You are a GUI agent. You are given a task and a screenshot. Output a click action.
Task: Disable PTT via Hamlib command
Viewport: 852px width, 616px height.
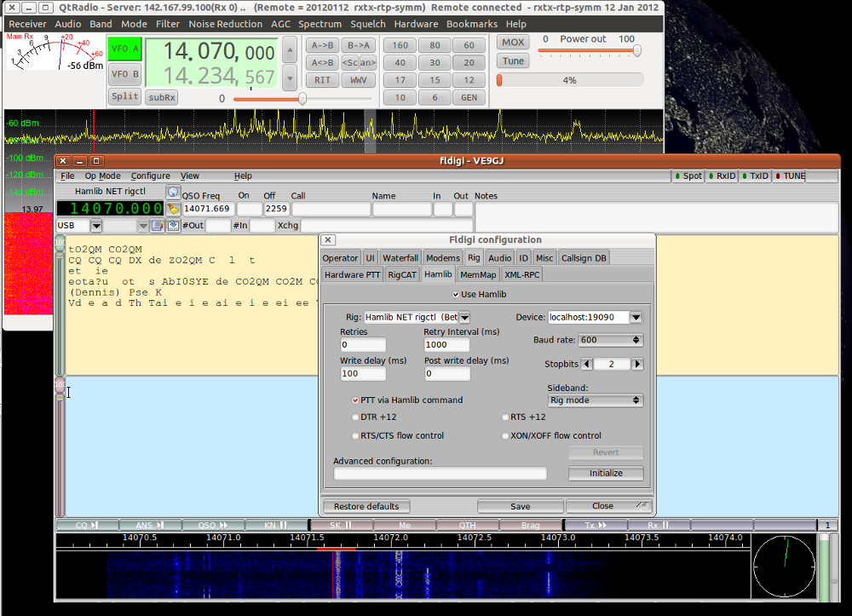click(355, 400)
